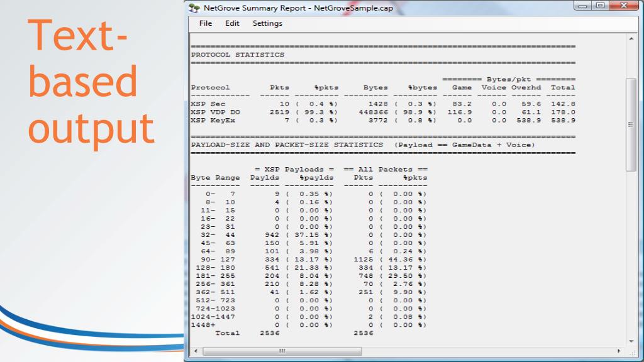The height and width of the screenshot is (362, 644).
Task: Open the Settings menu
Action: [267, 23]
